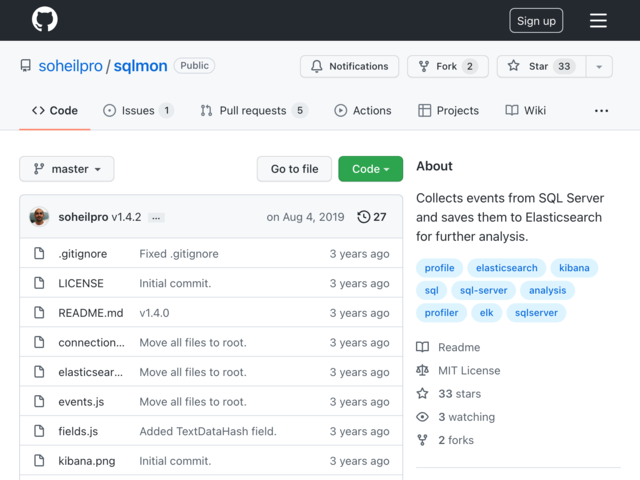Click the Go to file button
Image resolution: width=640 pixels, height=480 pixels.
[294, 169]
